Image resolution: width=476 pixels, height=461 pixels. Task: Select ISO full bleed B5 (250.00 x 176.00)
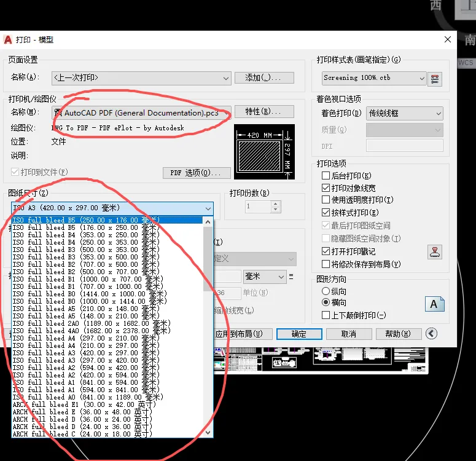point(107,219)
